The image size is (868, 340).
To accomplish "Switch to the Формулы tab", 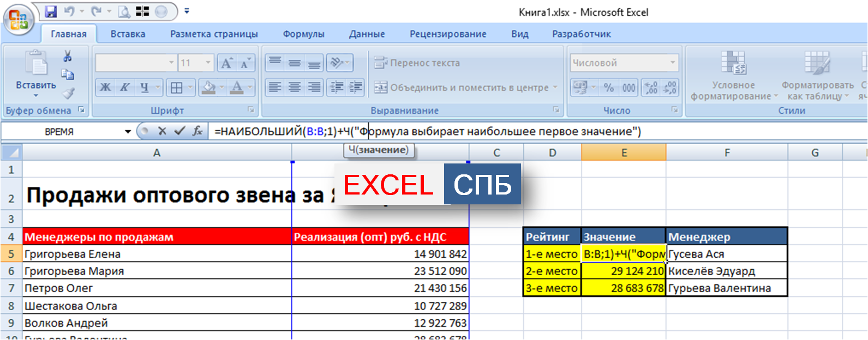I will pos(303,34).
